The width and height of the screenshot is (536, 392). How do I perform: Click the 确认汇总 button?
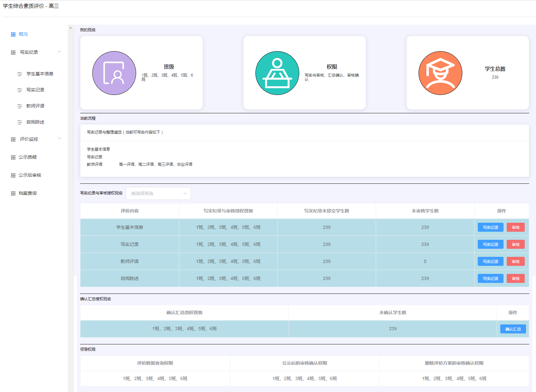(513, 329)
